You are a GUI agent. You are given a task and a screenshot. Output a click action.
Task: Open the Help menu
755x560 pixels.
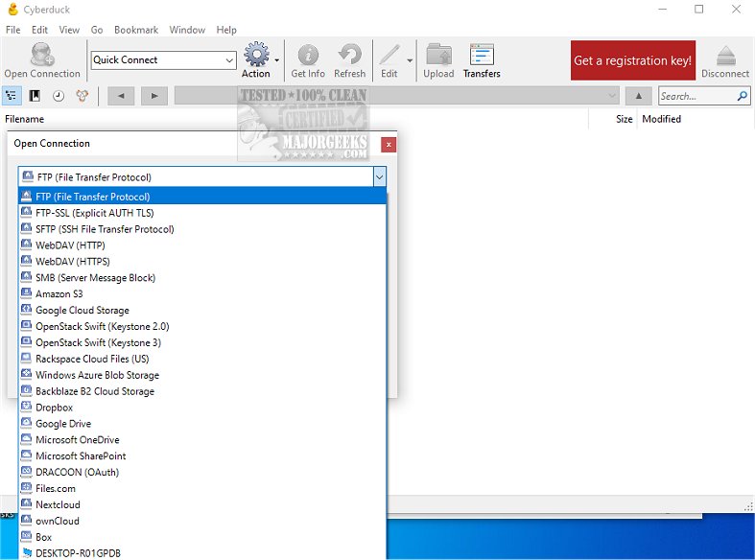pos(226,30)
